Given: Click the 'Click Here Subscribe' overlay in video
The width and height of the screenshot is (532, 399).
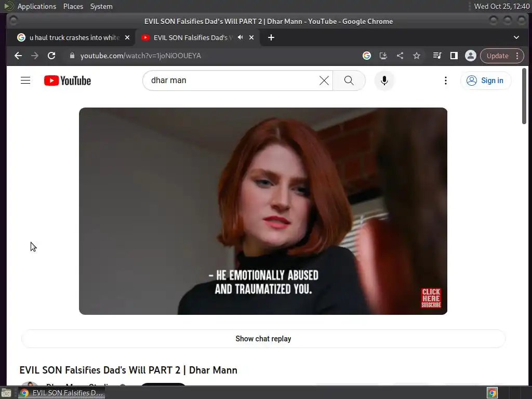Looking at the screenshot, I should (431, 298).
